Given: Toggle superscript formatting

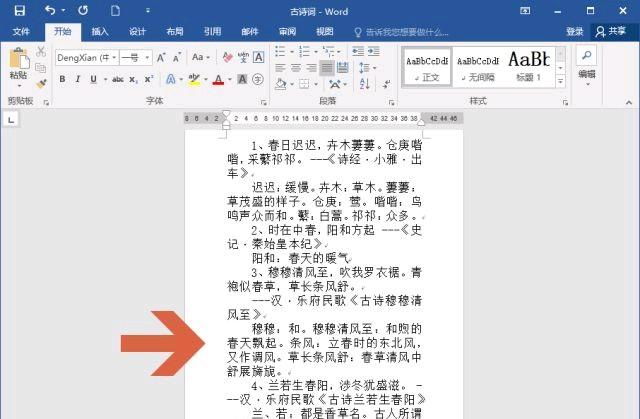Looking at the screenshot, I should [x=149, y=79].
